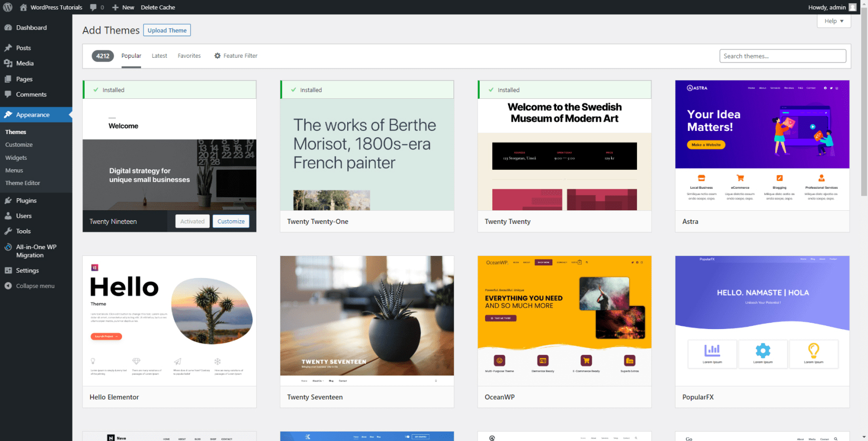Click the Pages icon in sidebar
The width and height of the screenshot is (868, 441).
tap(8, 79)
